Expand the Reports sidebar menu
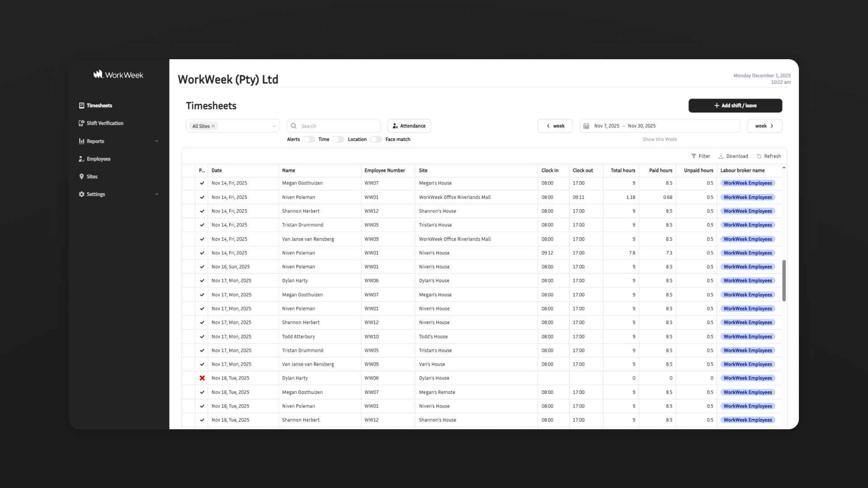The width and height of the screenshot is (868, 488). (x=157, y=141)
